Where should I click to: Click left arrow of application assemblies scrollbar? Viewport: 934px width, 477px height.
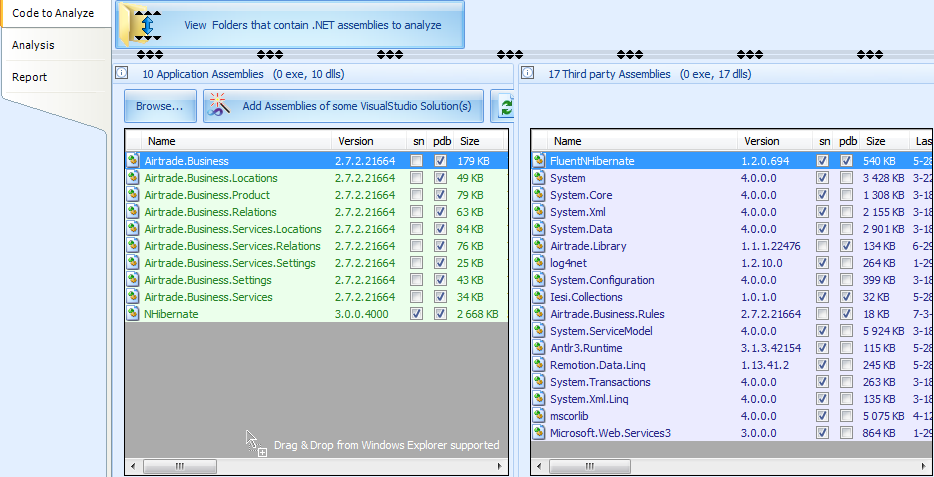133,466
